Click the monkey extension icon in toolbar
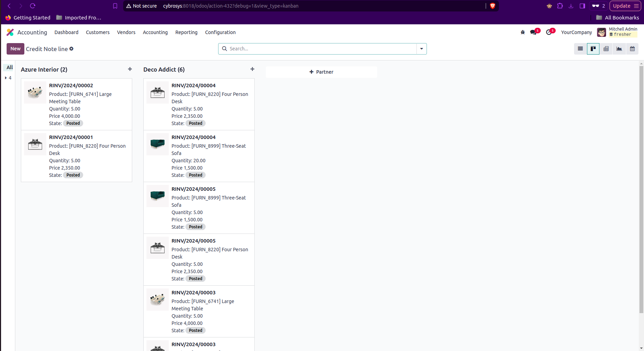 [x=549, y=6]
